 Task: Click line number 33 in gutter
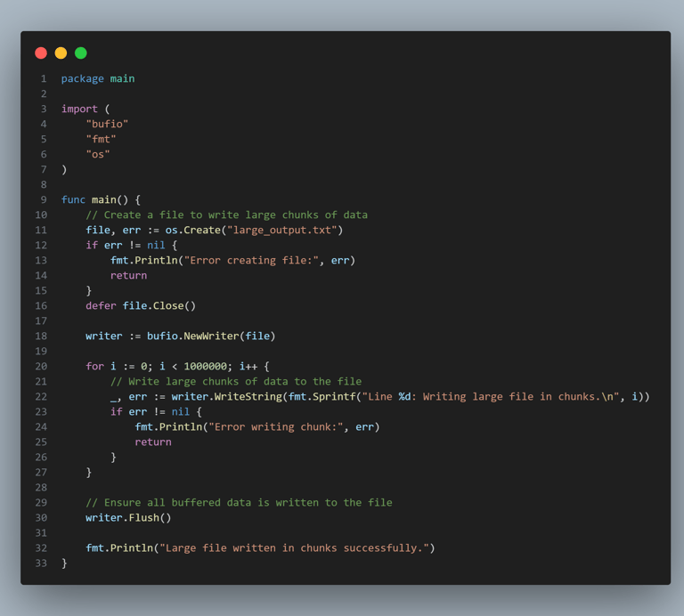click(41, 563)
